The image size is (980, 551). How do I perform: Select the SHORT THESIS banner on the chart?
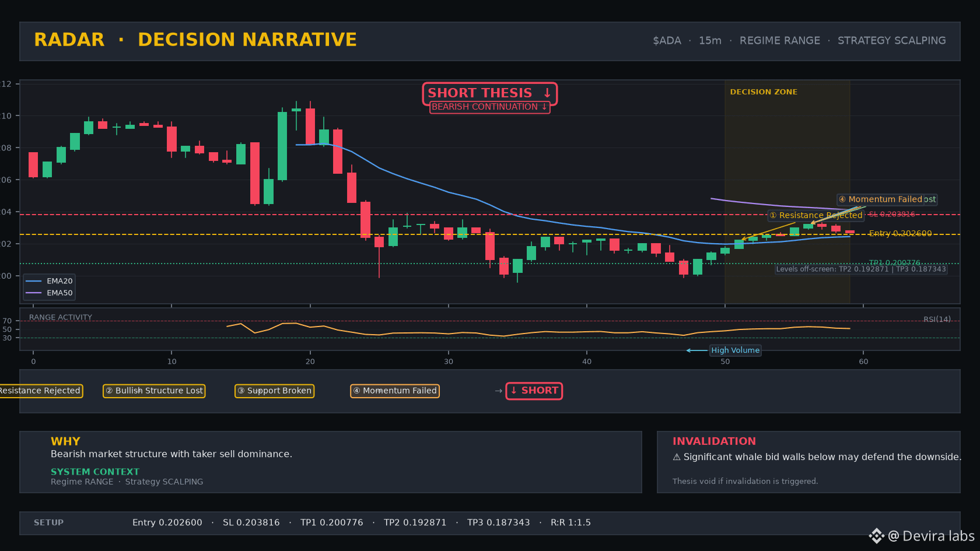pyautogui.click(x=489, y=93)
